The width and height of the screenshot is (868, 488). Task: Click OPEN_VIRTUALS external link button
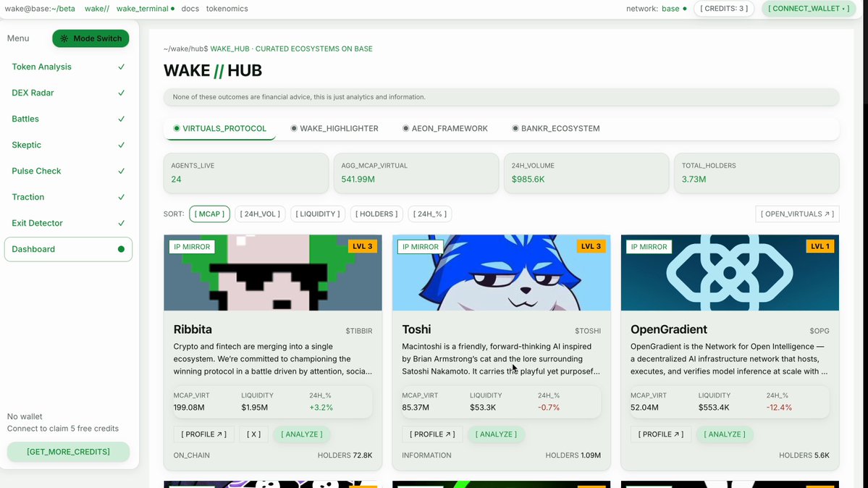tap(797, 214)
